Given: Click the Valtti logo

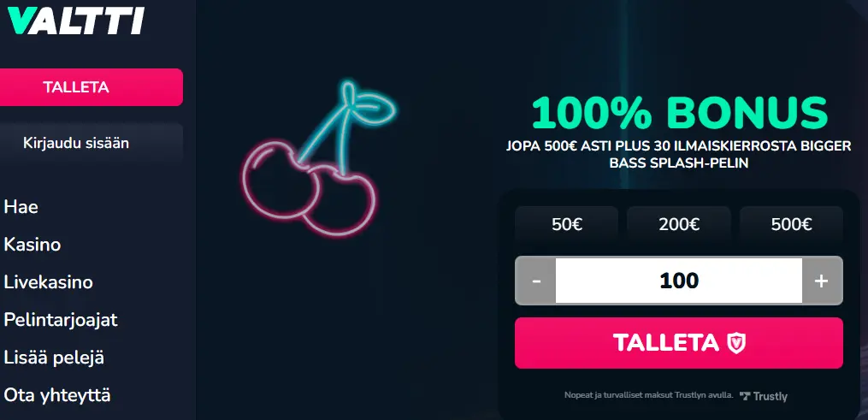Looking at the screenshot, I should click(x=76, y=21).
